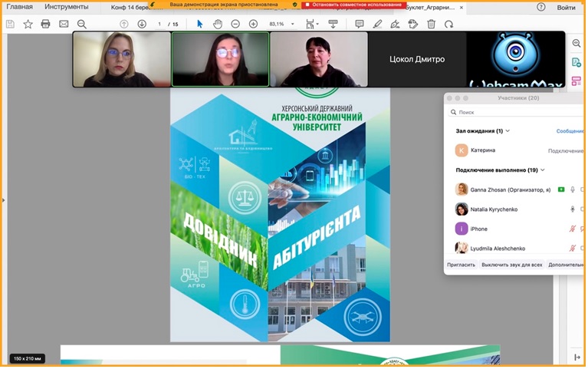The width and height of the screenshot is (588, 369).
Task: Click the participants Поиск search field
Action: [516, 112]
